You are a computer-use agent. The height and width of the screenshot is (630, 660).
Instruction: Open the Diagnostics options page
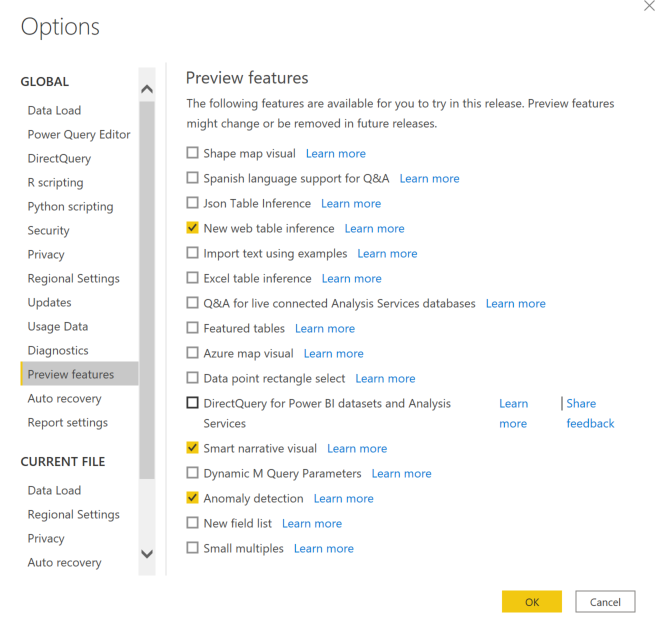[58, 351]
